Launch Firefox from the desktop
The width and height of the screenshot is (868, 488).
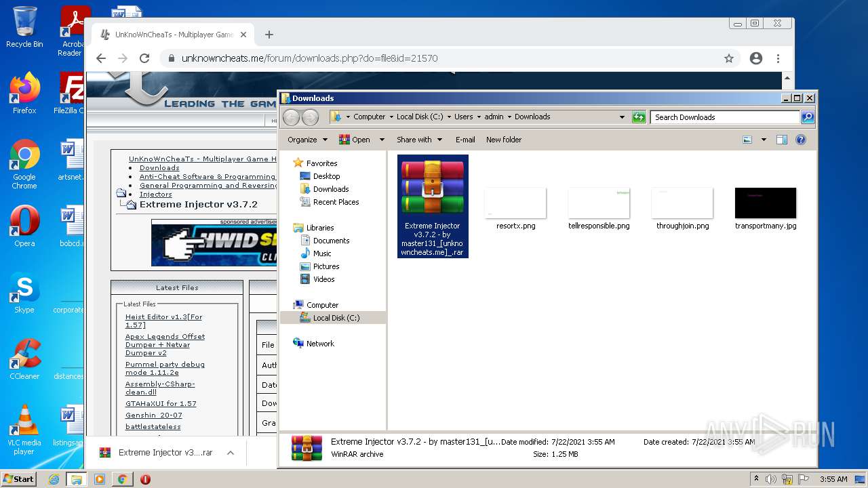pyautogui.click(x=24, y=94)
